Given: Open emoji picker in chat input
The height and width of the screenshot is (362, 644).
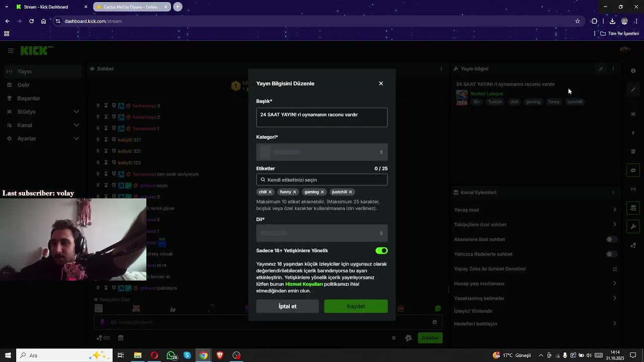Looking at the screenshot, I should pos(435,322).
